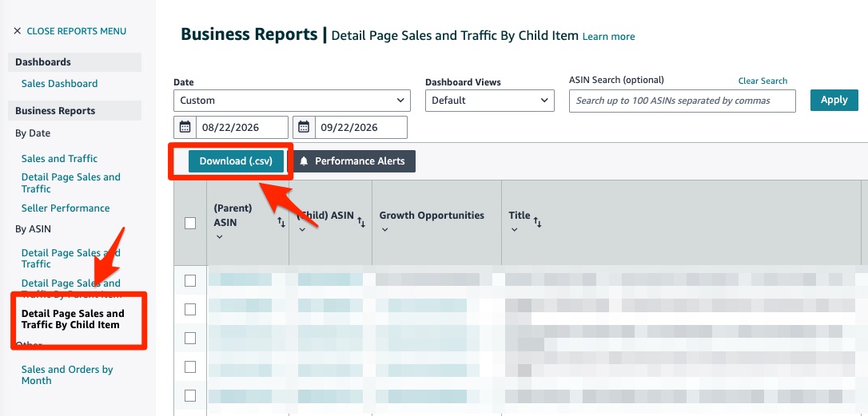Sort by (Parent) ASIN arrows
868x416 pixels.
(281, 223)
